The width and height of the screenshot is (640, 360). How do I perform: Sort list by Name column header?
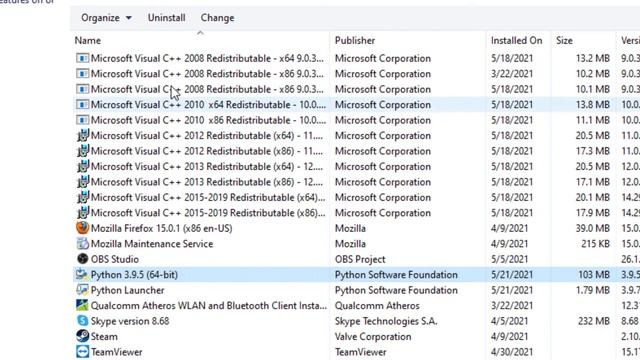click(88, 40)
